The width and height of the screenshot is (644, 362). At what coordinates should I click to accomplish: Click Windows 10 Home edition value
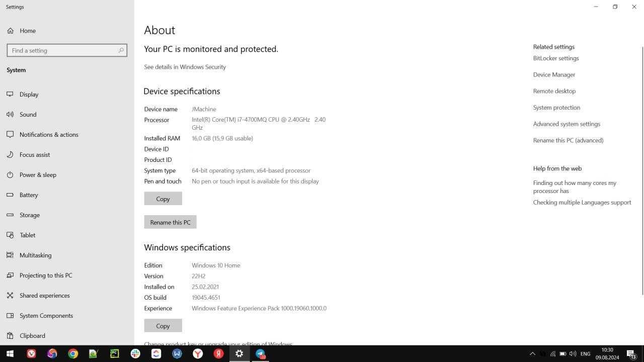point(216,265)
